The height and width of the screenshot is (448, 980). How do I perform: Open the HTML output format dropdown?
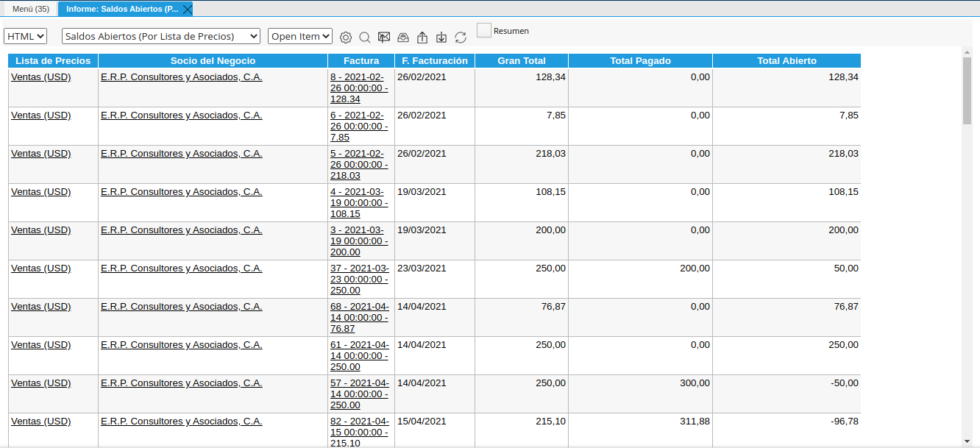26,36
